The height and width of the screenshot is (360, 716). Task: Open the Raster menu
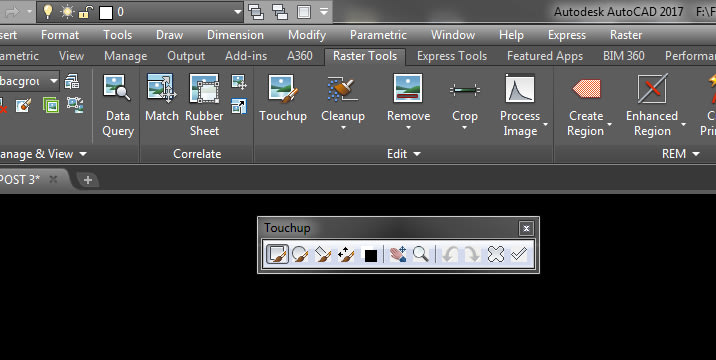(x=626, y=35)
